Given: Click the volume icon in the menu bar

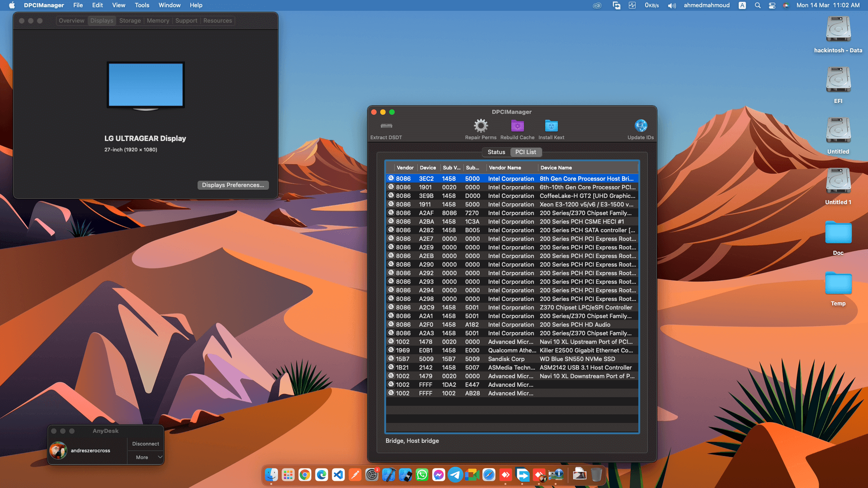Looking at the screenshot, I should click(672, 5).
